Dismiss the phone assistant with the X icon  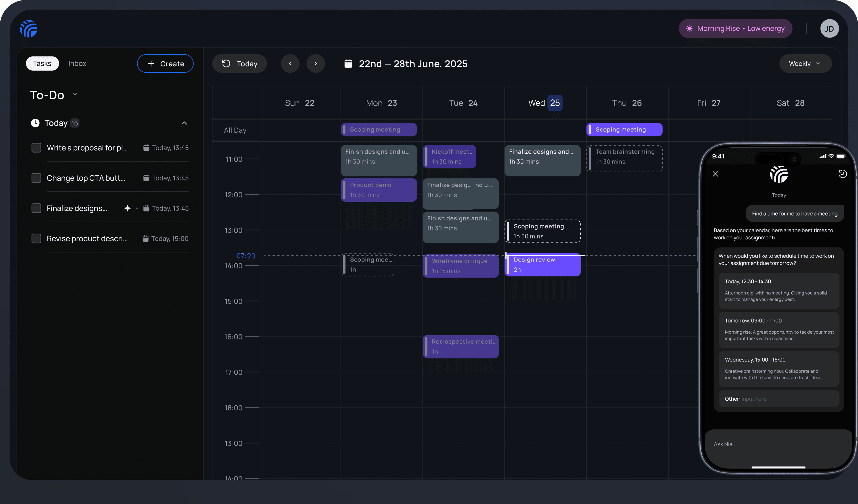pos(715,174)
